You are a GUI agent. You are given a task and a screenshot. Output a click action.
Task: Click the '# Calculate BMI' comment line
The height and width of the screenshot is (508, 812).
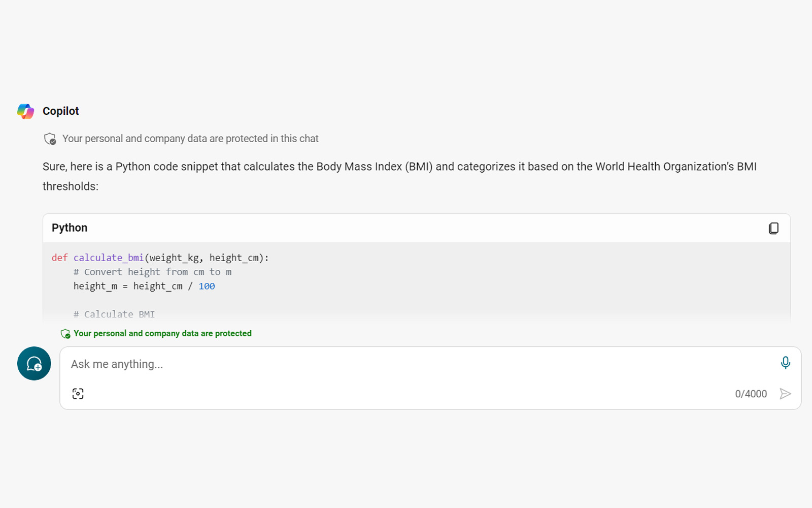[x=114, y=314]
